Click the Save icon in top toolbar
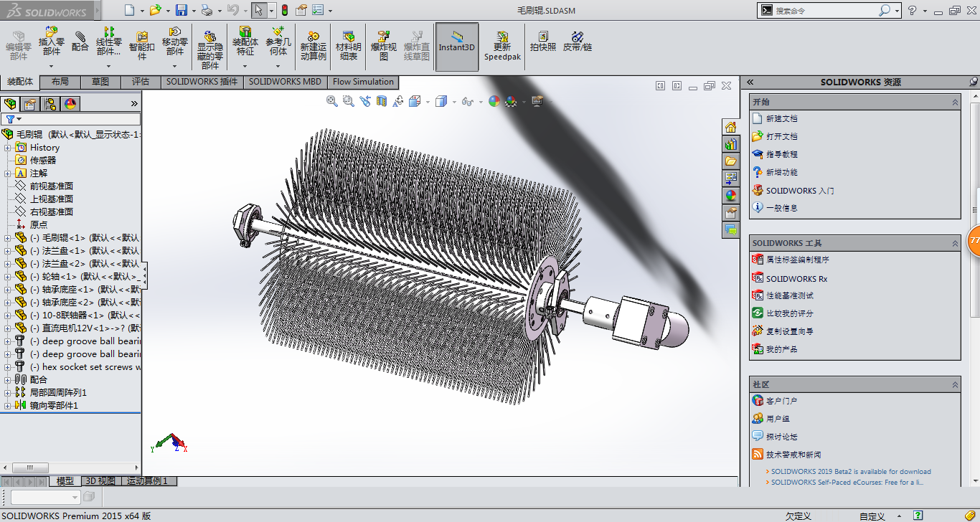 [x=182, y=10]
